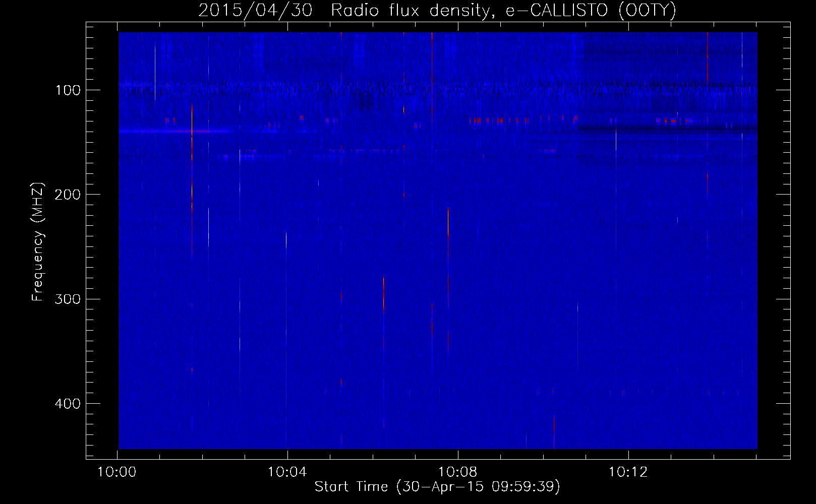Click the 100 frequency tick label
Viewport: 816px width, 504px height.
tap(68, 91)
